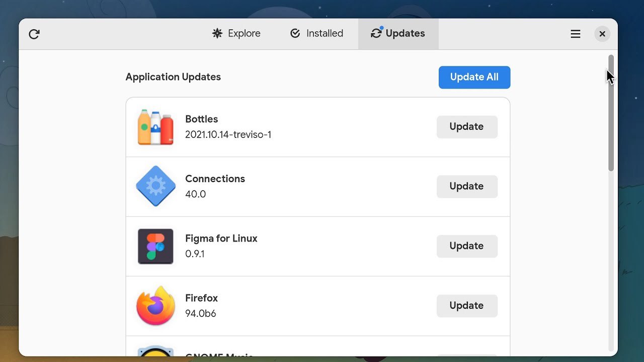Click the Bottles app name
Viewport: 644px width, 362px height.
click(x=202, y=119)
